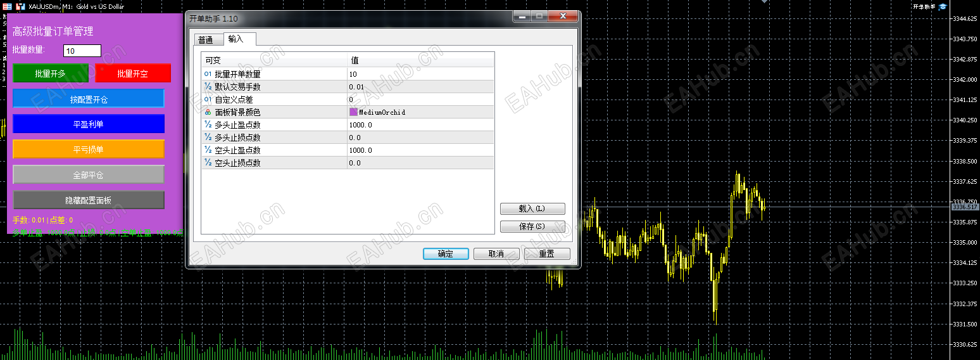Screen dimensions: 980x360
Task: Click the color icon beside 面板背景颜色
Action: pyautogui.click(x=208, y=112)
